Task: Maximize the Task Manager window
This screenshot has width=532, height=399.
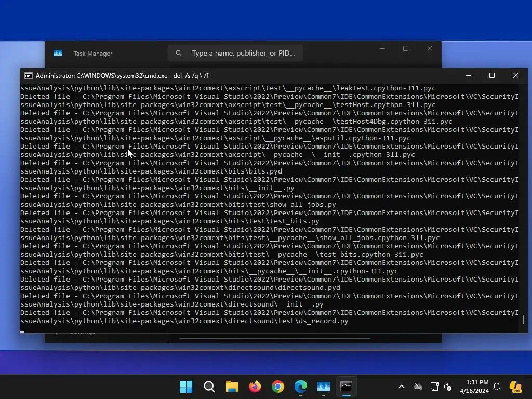Action: [406, 48]
